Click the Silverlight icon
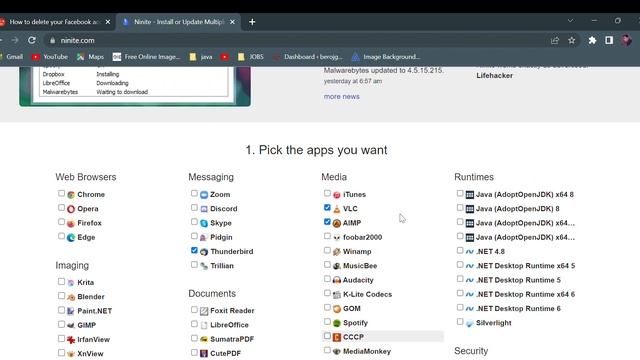Screen dimensions: 640x360 click(x=470, y=323)
